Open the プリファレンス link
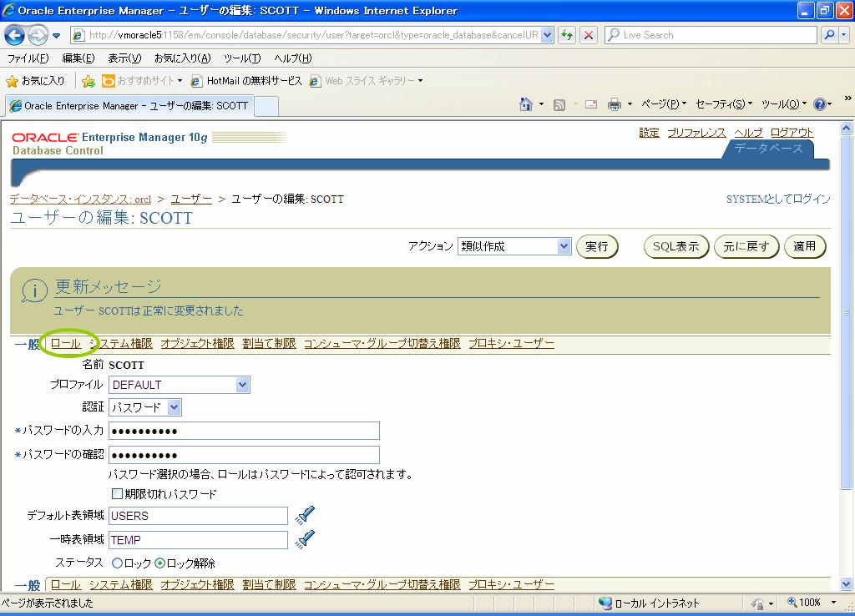This screenshot has width=855, height=616. [x=696, y=133]
